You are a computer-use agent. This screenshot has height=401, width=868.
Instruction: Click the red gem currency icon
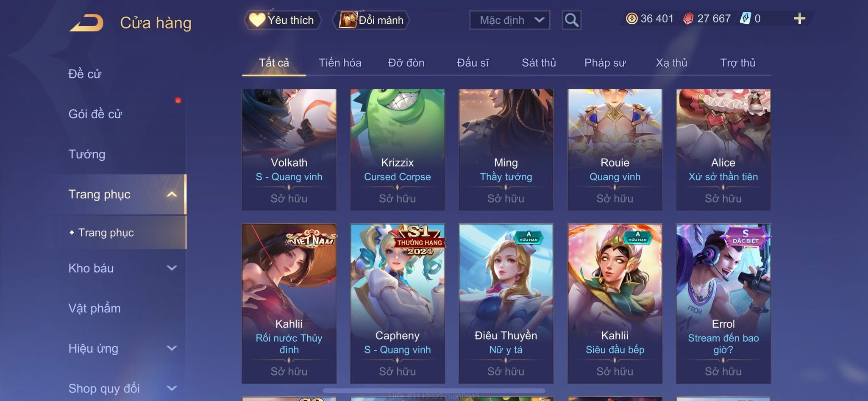click(x=688, y=19)
